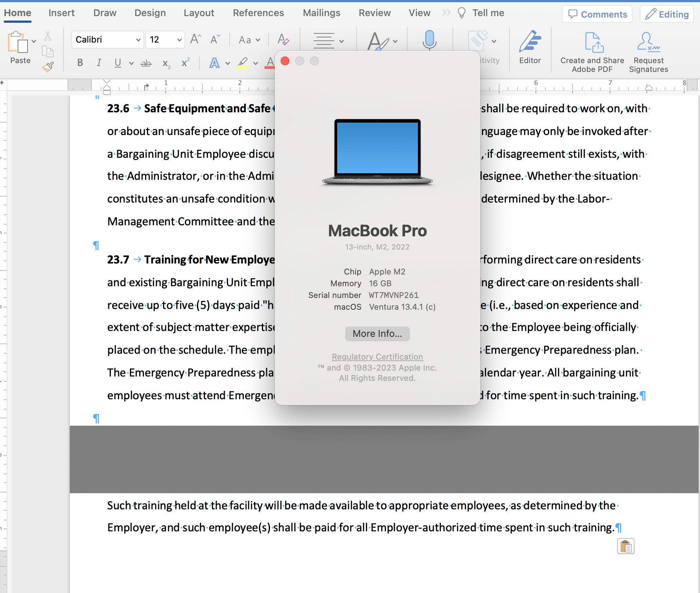This screenshot has width=700, height=593.
Task: Apply Text Effects blue A icon
Action: [x=214, y=63]
